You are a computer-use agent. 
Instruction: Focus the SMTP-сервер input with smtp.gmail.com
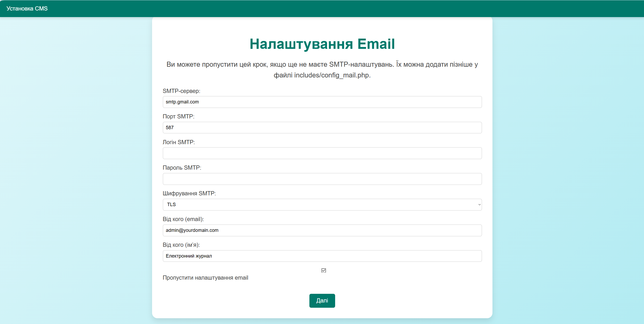pos(322,102)
